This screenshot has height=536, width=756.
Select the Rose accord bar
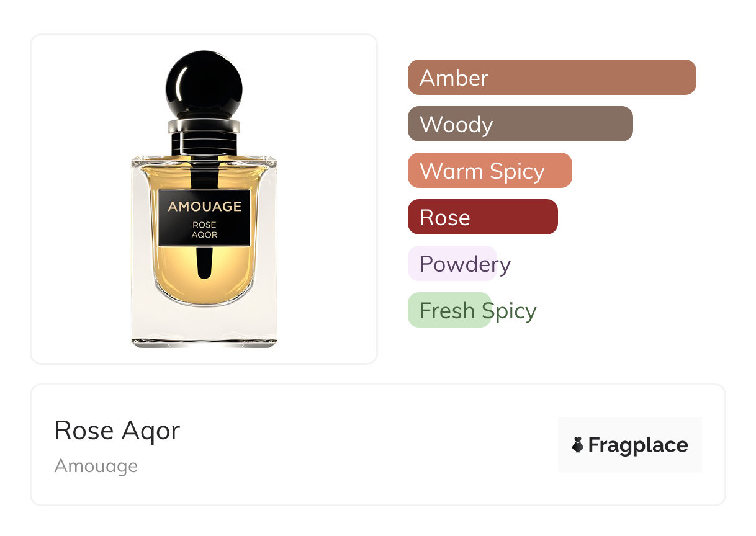[x=483, y=217]
